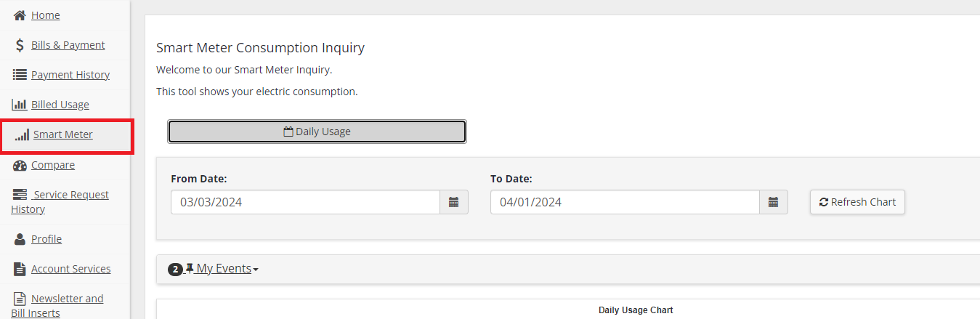The width and height of the screenshot is (980, 319).
Task: Click the Home house icon
Action: coord(20,15)
